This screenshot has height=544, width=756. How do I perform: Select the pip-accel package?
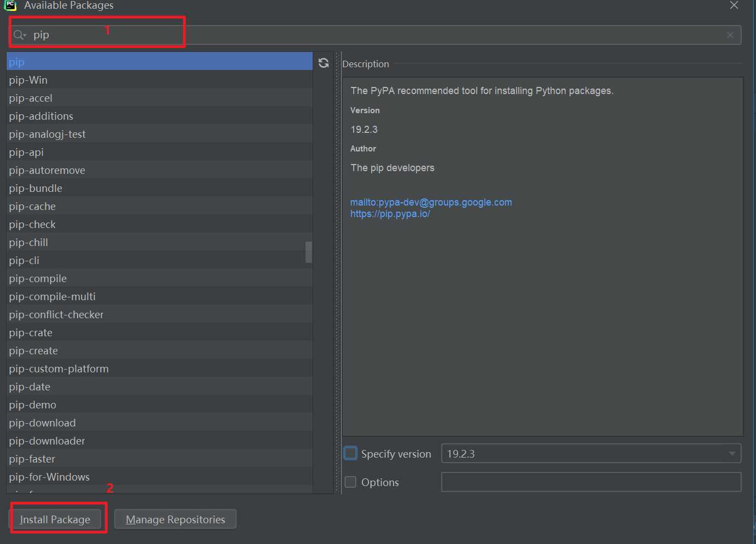point(159,98)
